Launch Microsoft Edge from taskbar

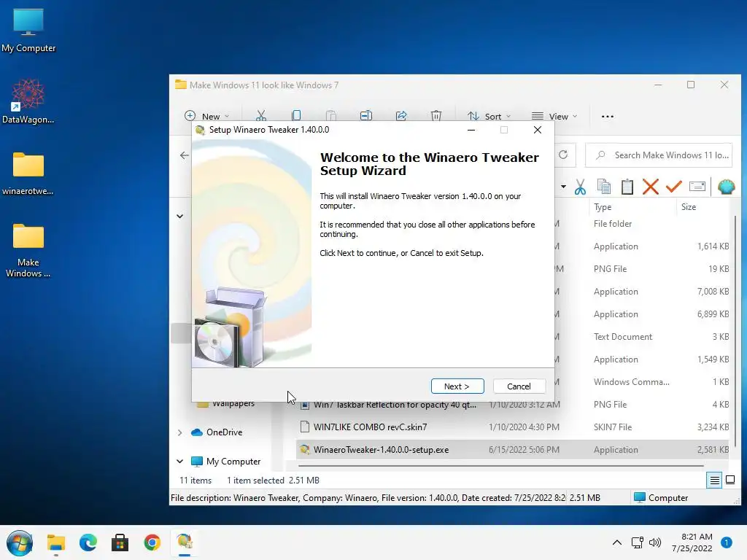point(88,542)
